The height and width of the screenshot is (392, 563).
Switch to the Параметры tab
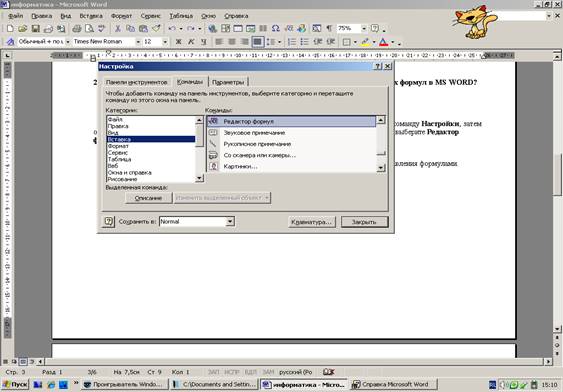tap(228, 82)
